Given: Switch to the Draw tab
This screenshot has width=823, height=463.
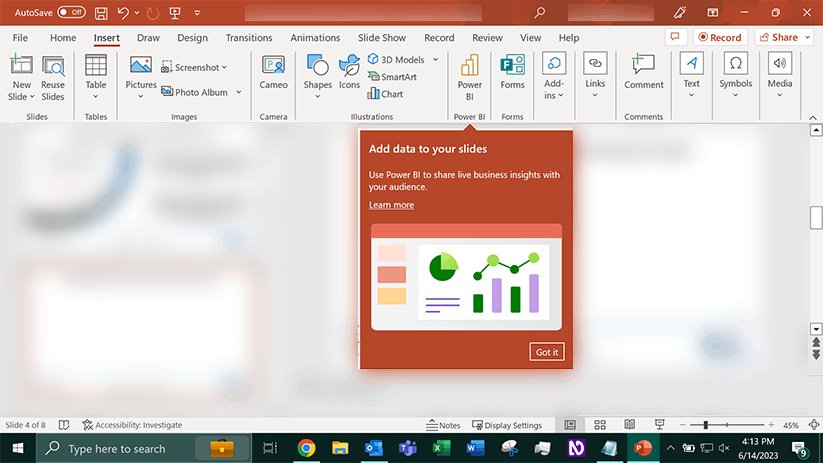Looking at the screenshot, I should point(148,38).
